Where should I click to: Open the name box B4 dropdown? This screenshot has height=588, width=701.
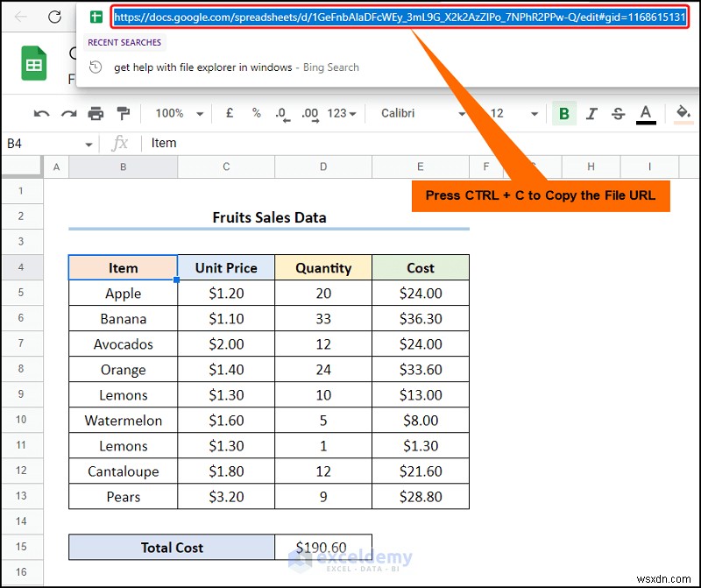(89, 145)
